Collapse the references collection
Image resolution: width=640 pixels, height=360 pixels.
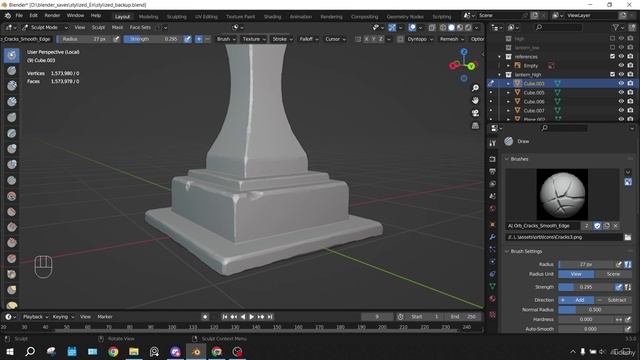click(499, 57)
